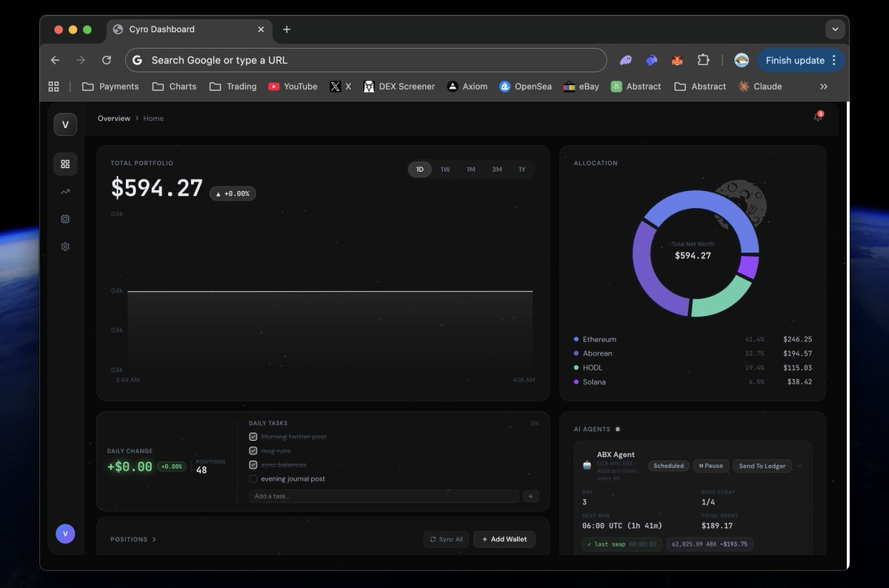Uncheck Morning twitter post task
Viewport: 889px width, 588px height.
tap(253, 437)
